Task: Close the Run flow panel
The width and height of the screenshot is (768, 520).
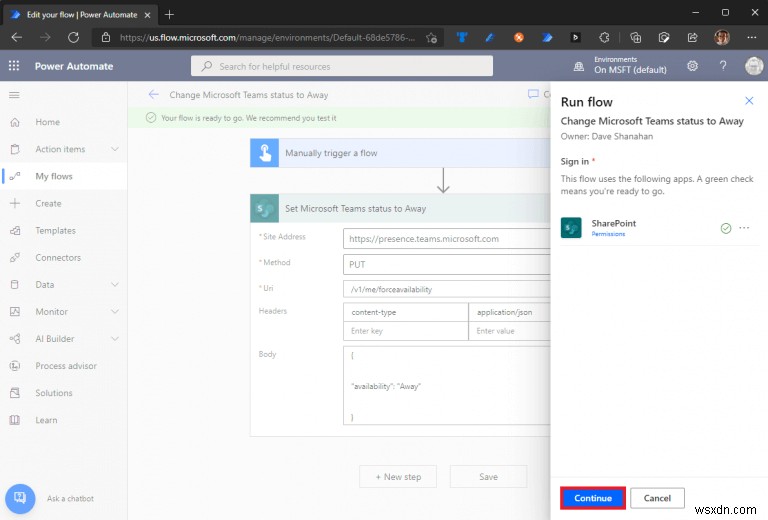Action: click(x=749, y=101)
